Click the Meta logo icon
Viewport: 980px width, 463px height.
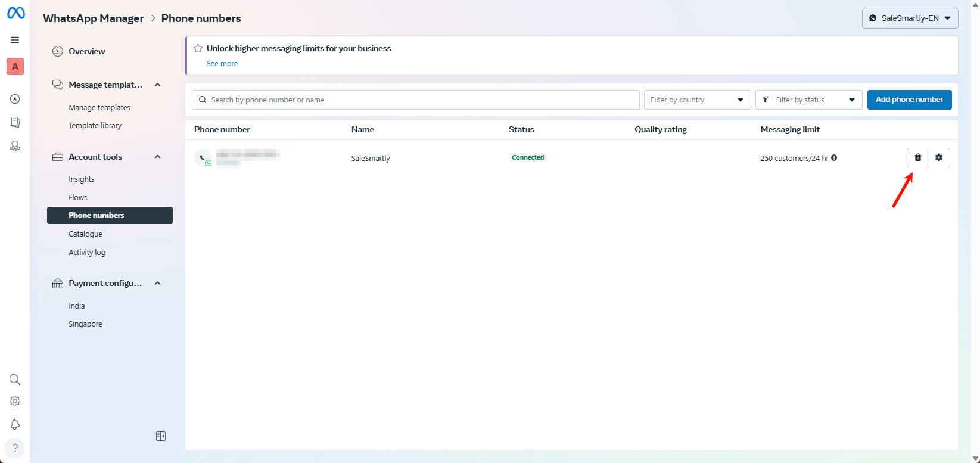pyautogui.click(x=15, y=13)
